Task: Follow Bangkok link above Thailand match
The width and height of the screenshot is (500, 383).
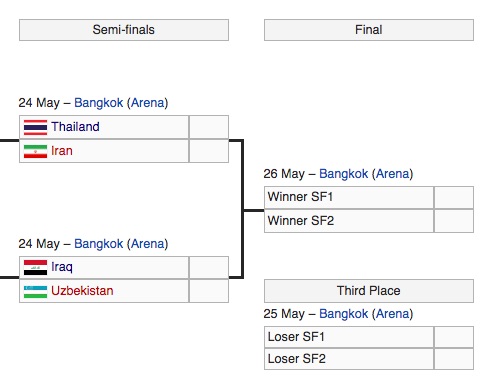Action: pos(98,103)
